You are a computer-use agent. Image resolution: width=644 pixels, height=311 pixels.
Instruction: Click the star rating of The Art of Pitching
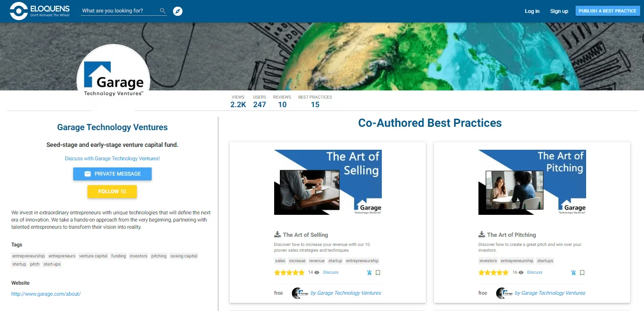pos(494,273)
